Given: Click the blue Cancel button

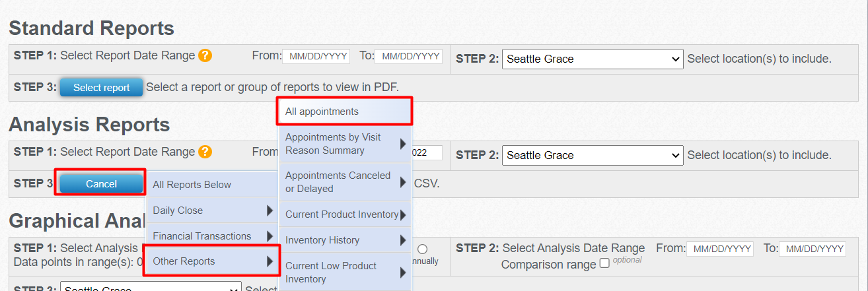Looking at the screenshot, I should [x=101, y=184].
